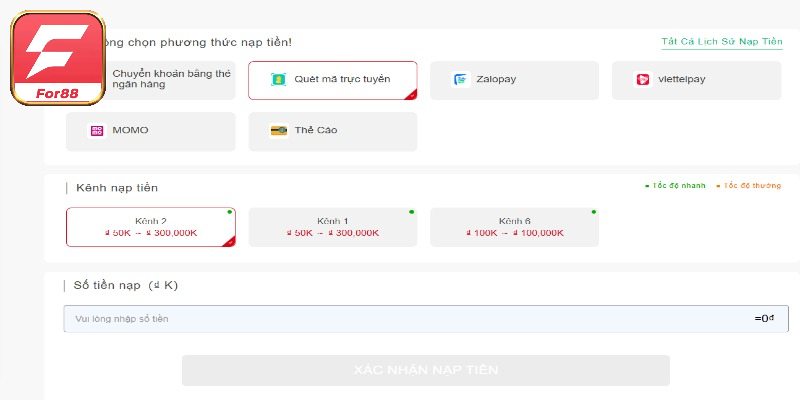Click the Zalopay logo icon
The image size is (800, 400).
tap(460, 80)
